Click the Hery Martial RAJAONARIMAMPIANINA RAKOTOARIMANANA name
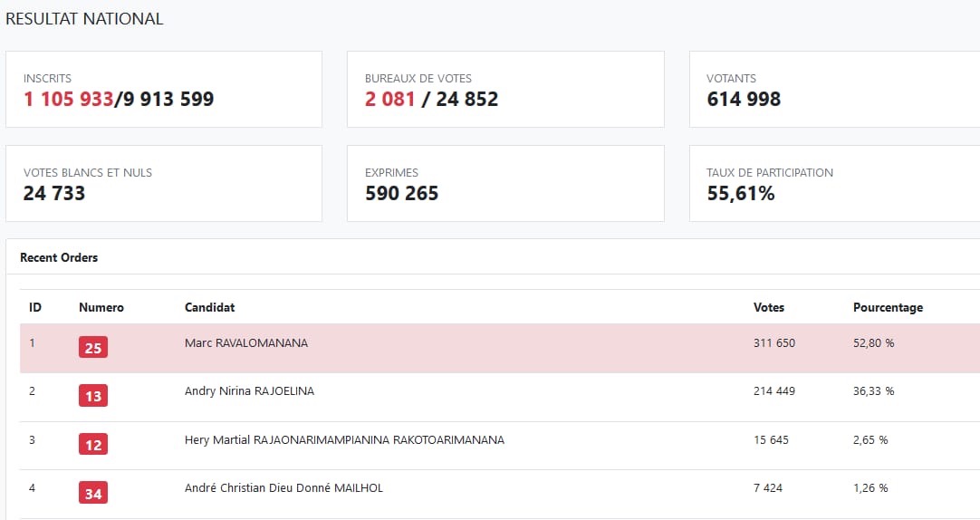 (x=344, y=440)
